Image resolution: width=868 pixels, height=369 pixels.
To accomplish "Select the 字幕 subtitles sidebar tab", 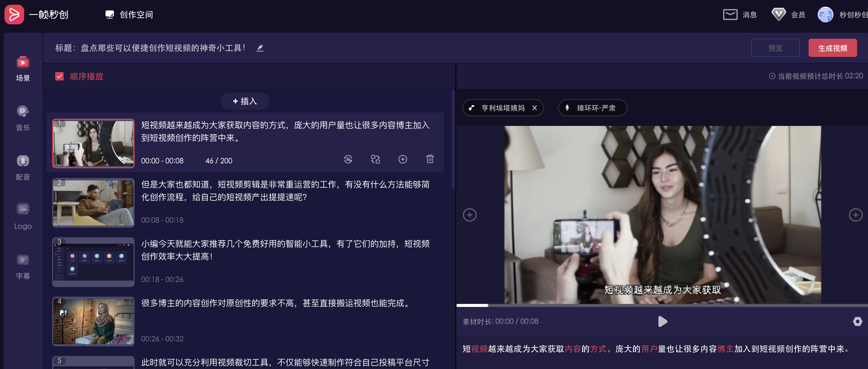I will click(23, 267).
